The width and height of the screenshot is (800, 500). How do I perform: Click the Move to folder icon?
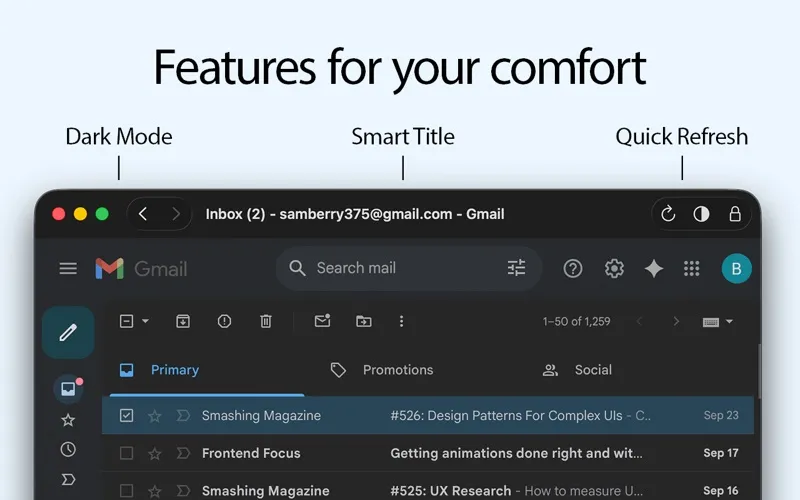click(x=364, y=321)
